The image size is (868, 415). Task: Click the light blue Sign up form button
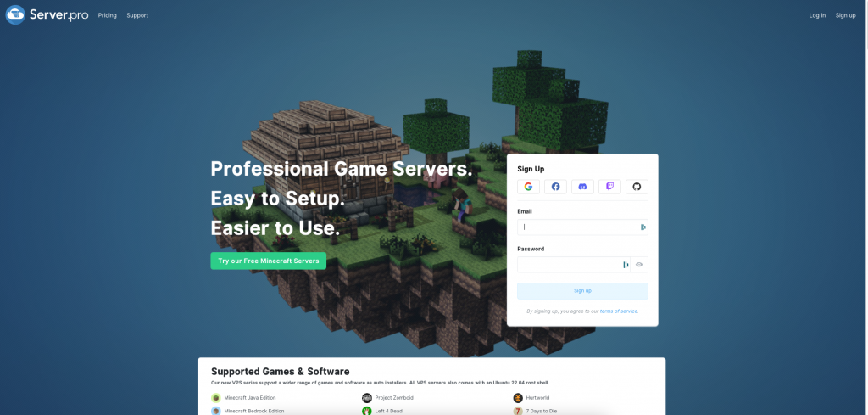click(x=582, y=291)
